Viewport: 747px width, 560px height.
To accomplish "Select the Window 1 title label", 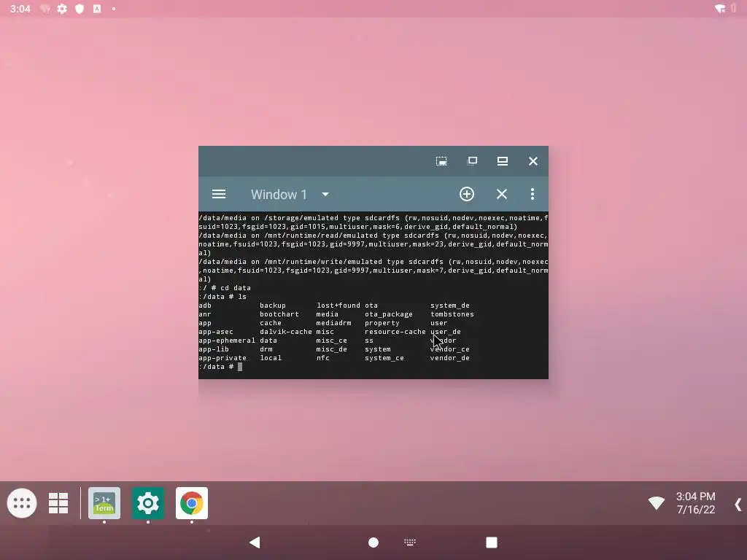I will (279, 194).
